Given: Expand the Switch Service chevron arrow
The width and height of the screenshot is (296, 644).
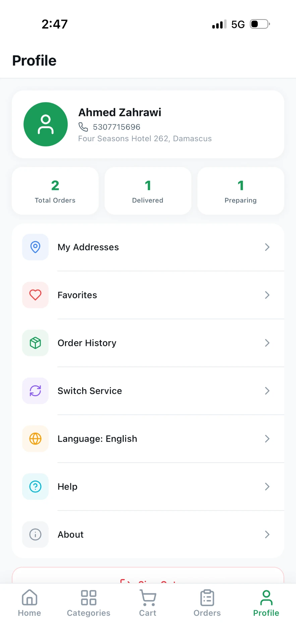Looking at the screenshot, I should (267, 391).
